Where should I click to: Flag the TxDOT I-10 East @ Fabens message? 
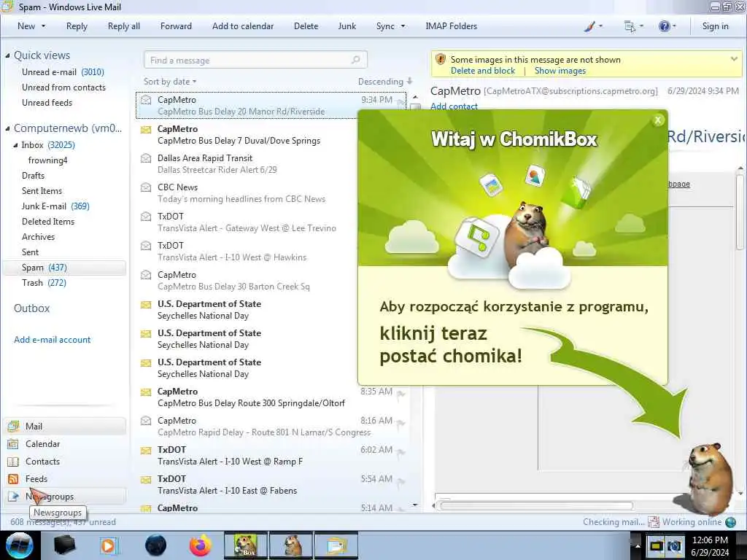point(401,481)
